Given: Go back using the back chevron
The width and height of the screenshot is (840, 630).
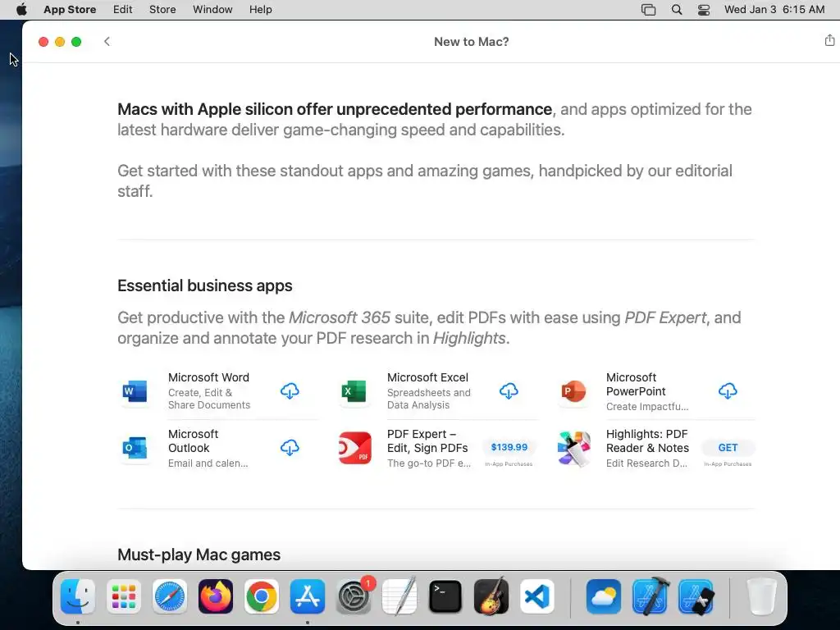Looking at the screenshot, I should 107,41.
